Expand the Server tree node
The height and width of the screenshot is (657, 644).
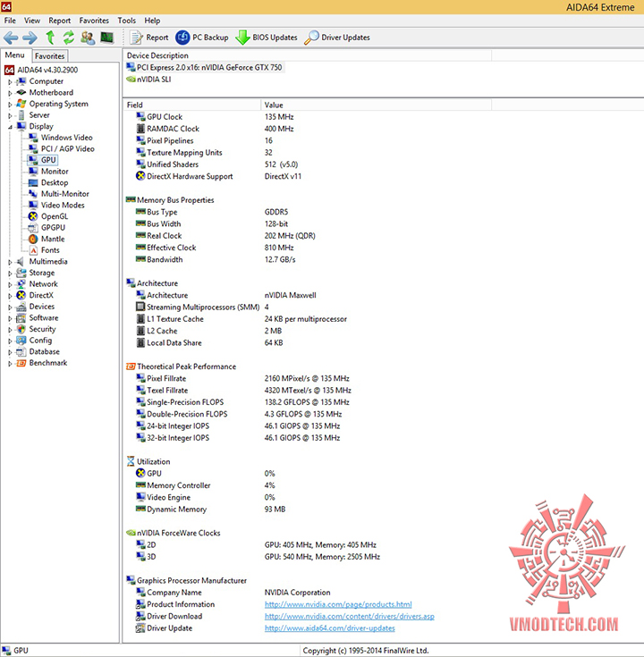tap(10, 115)
